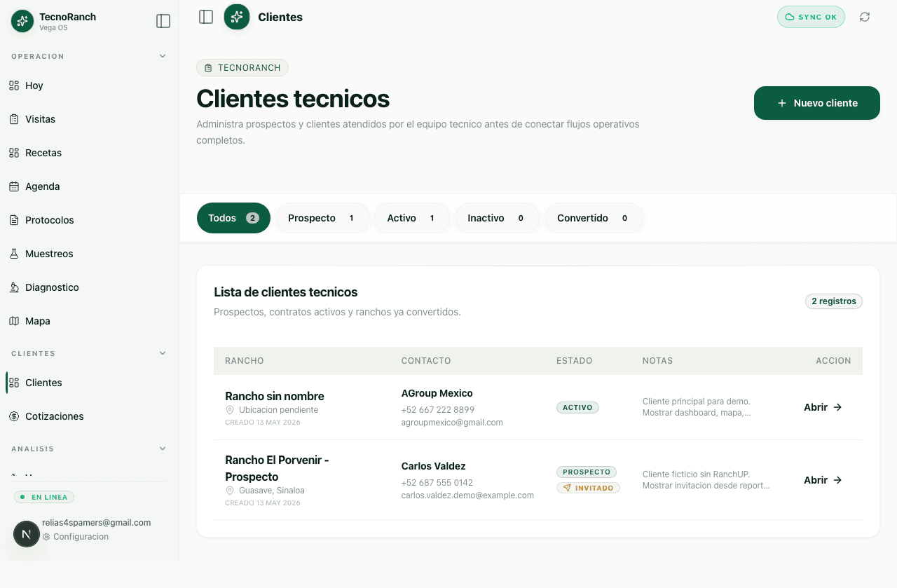897x588 pixels.
Task: Click the arrow icon in Carlos Valdez row
Action: coord(837,480)
